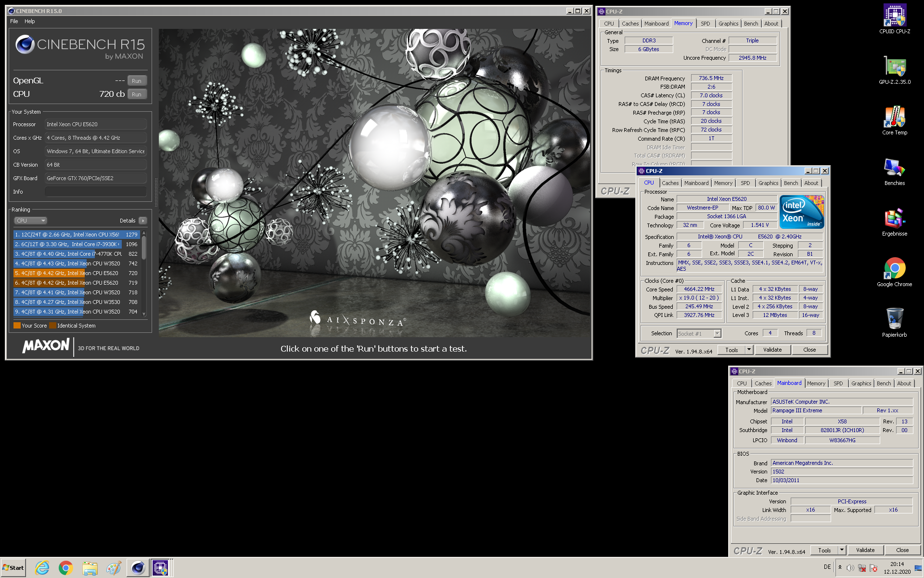Select ranking row E5620 score 719
The height and width of the screenshot is (578, 924).
coord(77,283)
